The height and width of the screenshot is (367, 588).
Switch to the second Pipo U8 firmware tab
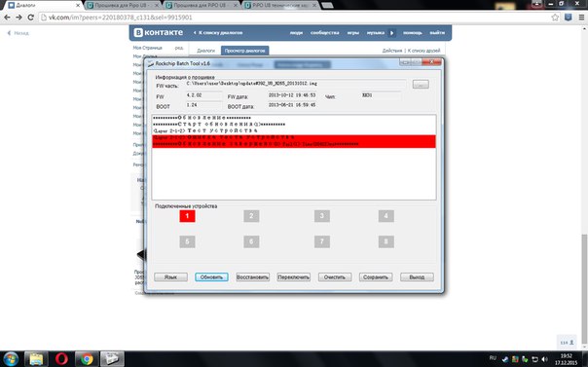pyautogui.click(x=201, y=5)
